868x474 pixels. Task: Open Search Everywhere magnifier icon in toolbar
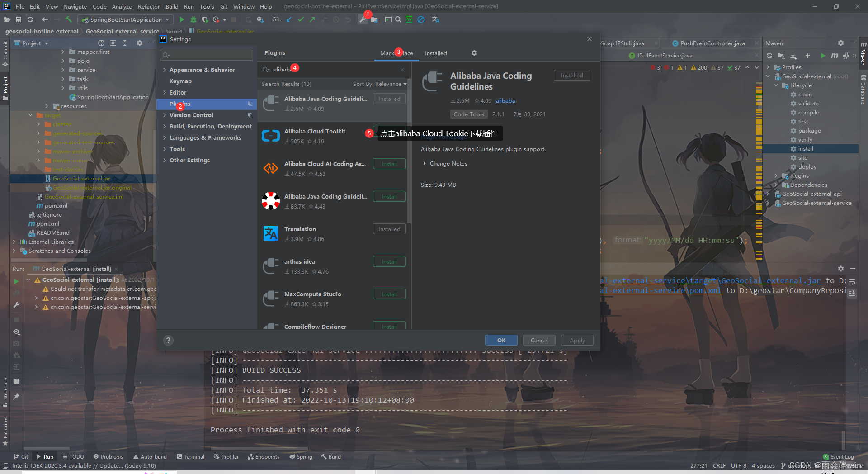point(398,19)
